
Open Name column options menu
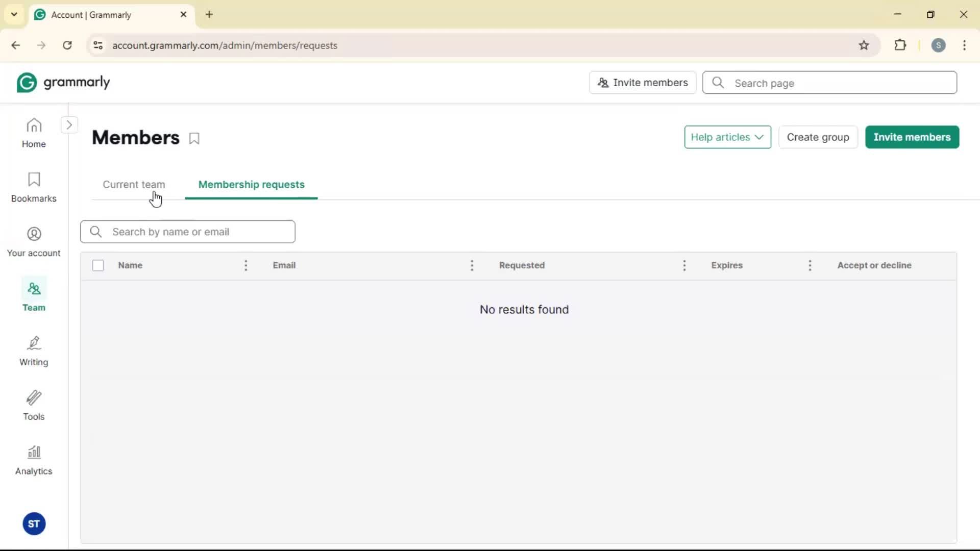(246, 265)
